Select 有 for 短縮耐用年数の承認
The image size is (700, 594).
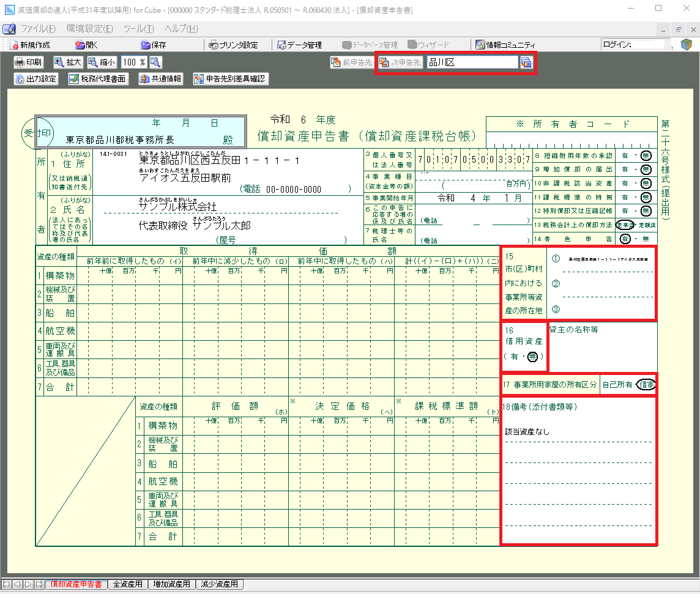coord(625,156)
